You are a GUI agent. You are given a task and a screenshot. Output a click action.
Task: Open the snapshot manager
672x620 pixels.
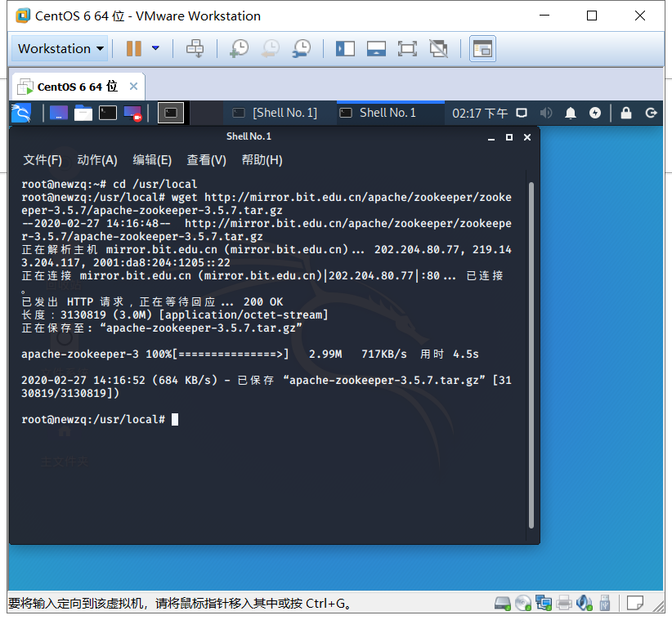click(302, 48)
